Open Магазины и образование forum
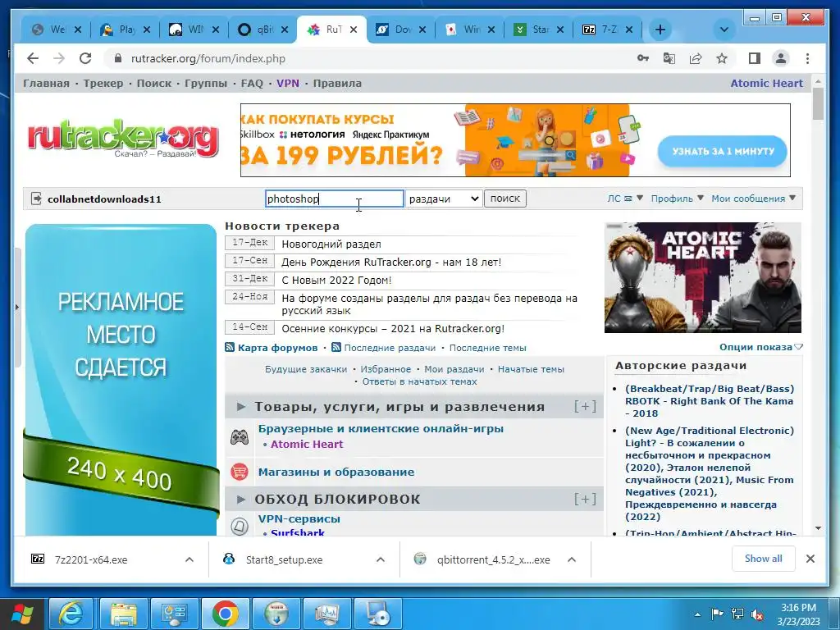The height and width of the screenshot is (630, 840). tap(336, 472)
